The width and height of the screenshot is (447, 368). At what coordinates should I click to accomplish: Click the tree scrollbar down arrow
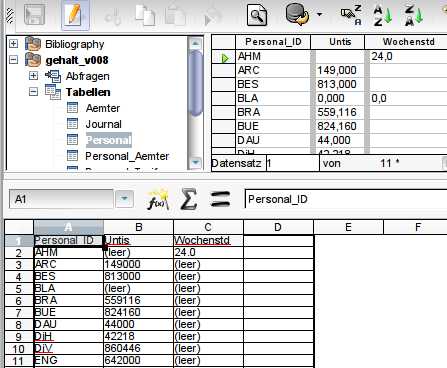point(195,163)
